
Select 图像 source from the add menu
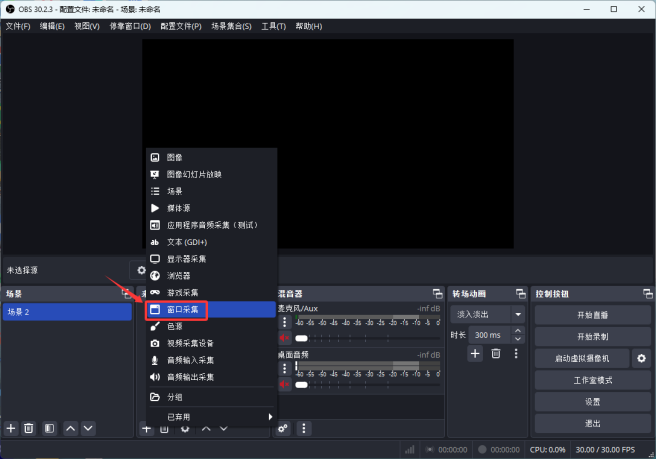point(211,157)
